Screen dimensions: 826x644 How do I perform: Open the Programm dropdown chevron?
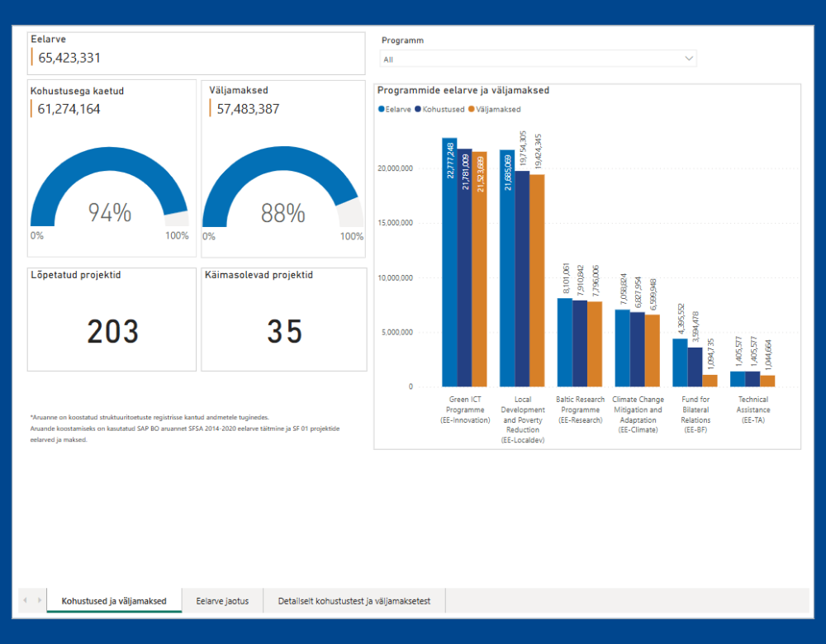pos(689,59)
